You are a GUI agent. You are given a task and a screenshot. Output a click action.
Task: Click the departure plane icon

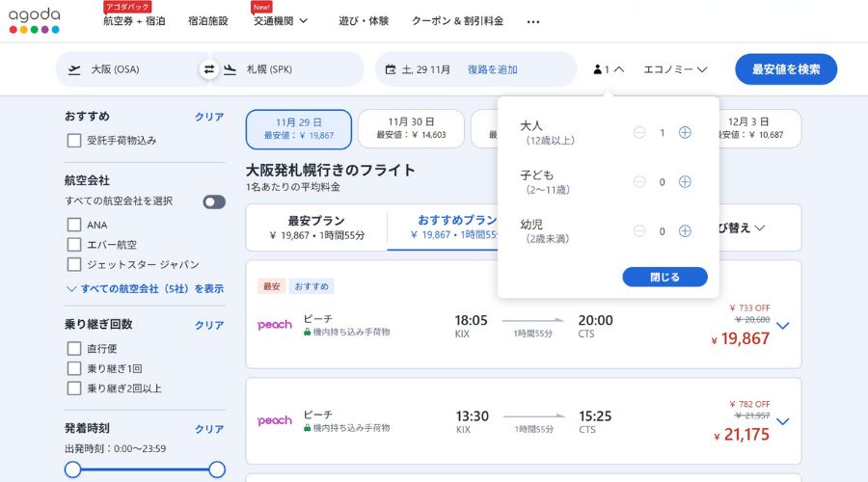(74, 69)
